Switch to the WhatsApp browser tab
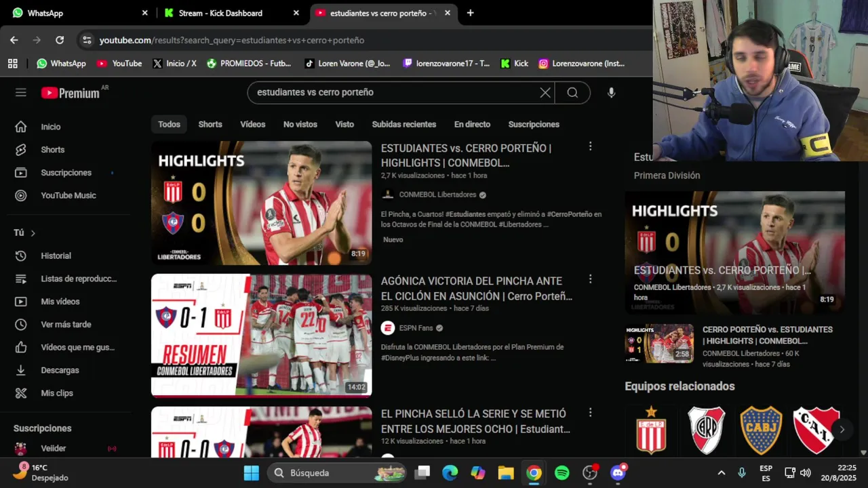868x488 pixels. coord(79,13)
